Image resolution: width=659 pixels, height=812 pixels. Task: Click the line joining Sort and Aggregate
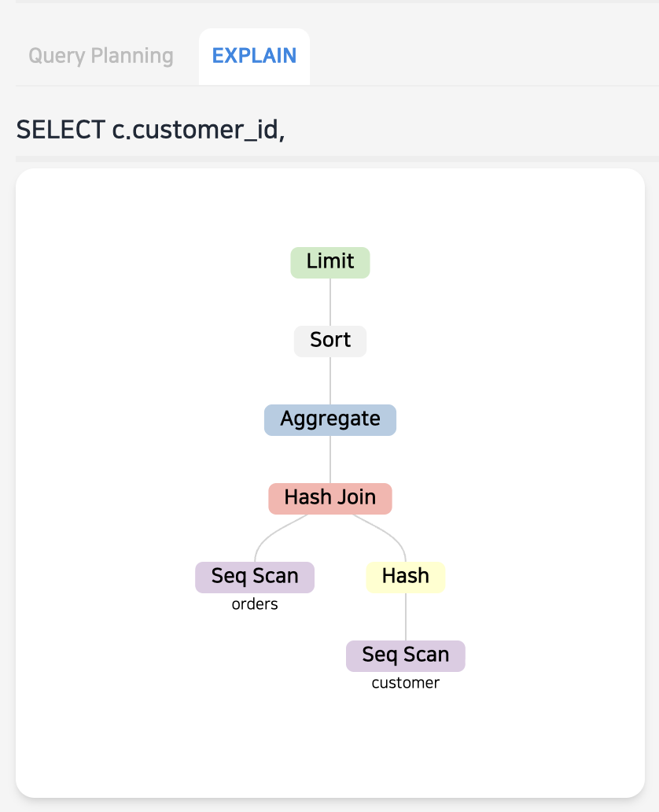click(x=330, y=380)
